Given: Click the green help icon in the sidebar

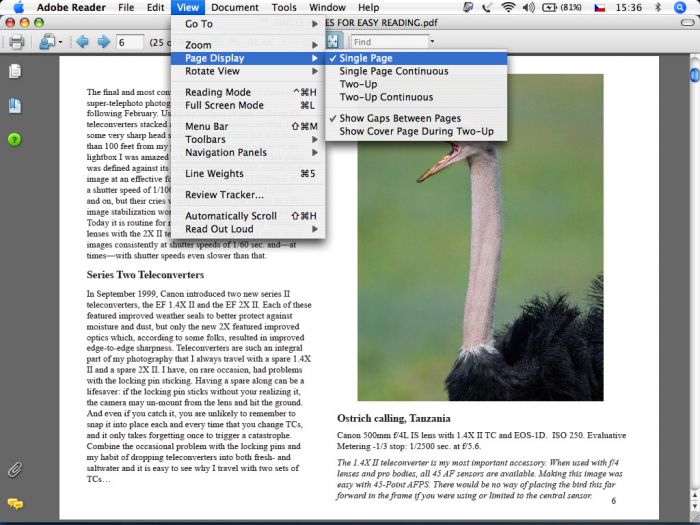Looking at the screenshot, I should 15,139.
